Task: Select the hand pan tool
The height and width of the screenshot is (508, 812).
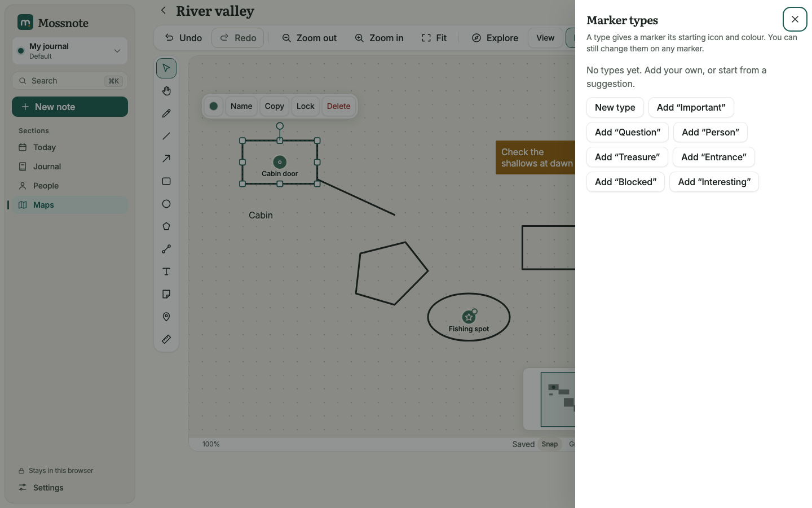Action: coord(166,91)
